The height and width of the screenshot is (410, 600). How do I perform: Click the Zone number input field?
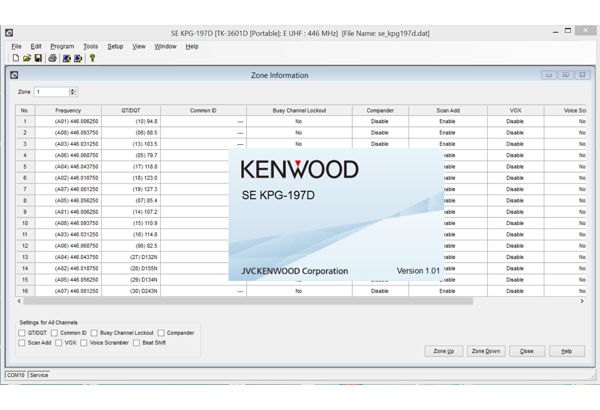click(51, 92)
